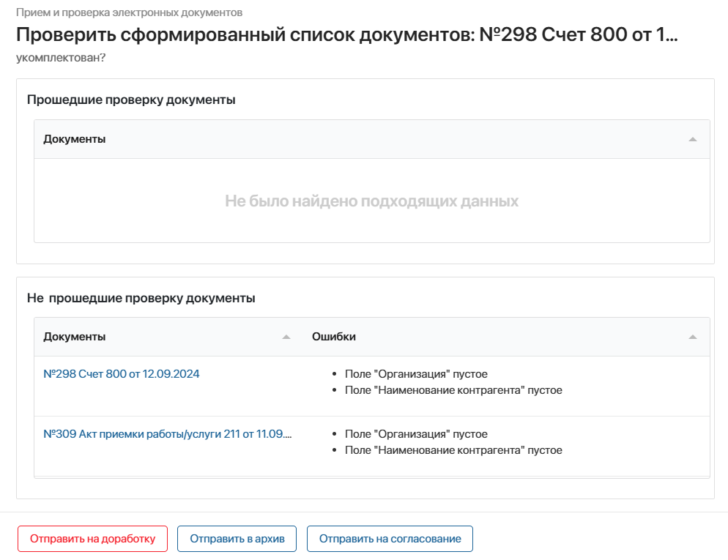Image resolution: width=728 pixels, height=560 pixels.
Task: Click the sort icon beside the Ошибки column
Action: tap(693, 337)
